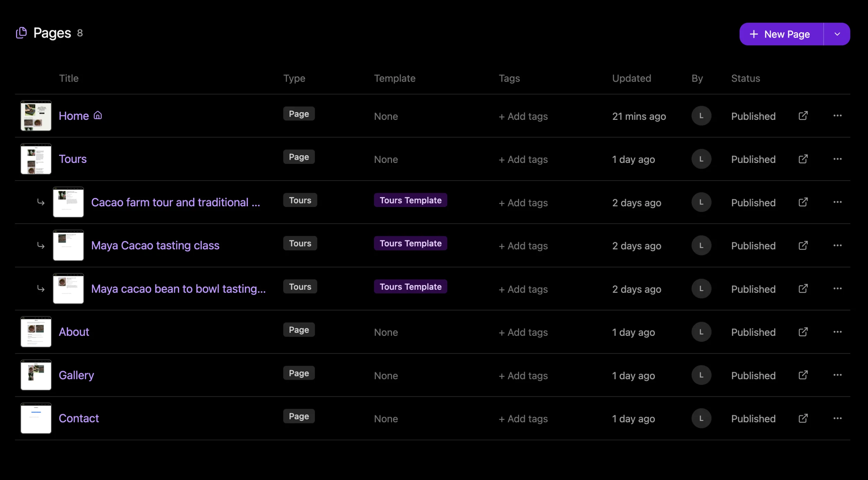Open external link icon for Contact row
The image size is (868, 480).
coord(803,419)
